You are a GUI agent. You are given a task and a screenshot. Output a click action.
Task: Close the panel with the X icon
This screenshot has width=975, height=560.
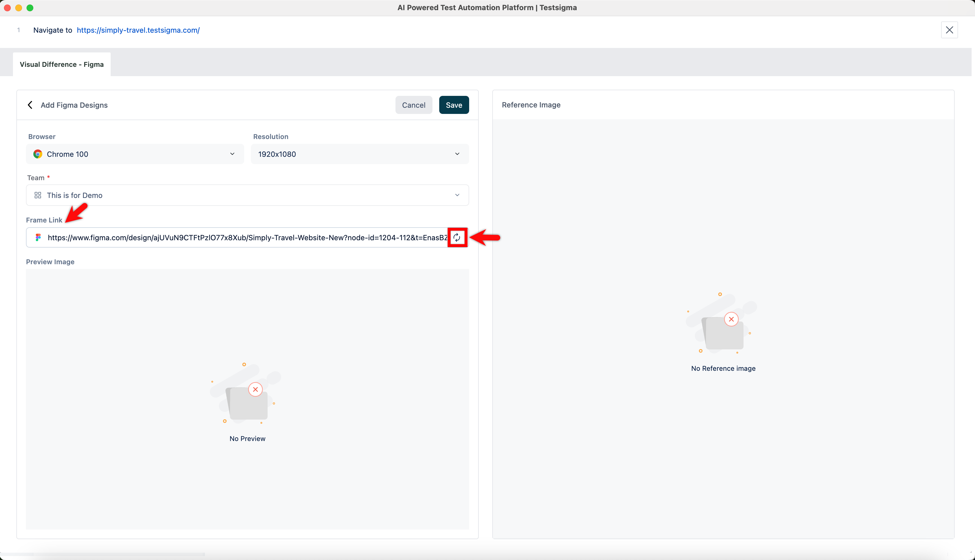click(949, 30)
